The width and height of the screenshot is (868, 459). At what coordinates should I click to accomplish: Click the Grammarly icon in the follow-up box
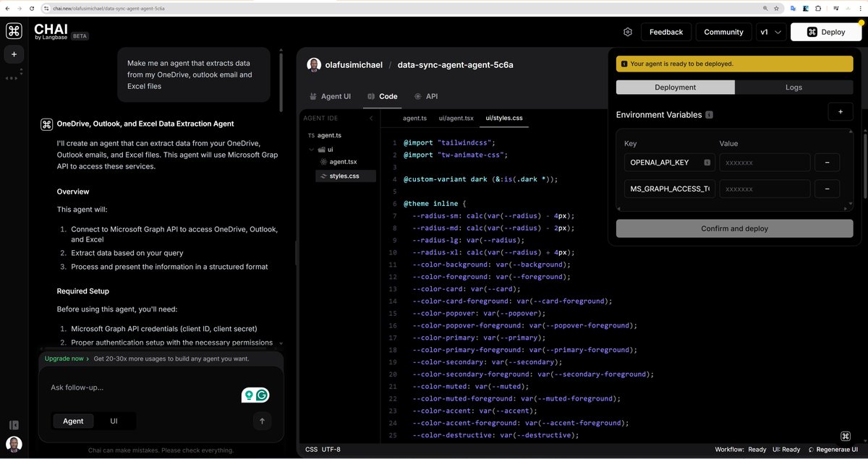pyautogui.click(x=262, y=395)
